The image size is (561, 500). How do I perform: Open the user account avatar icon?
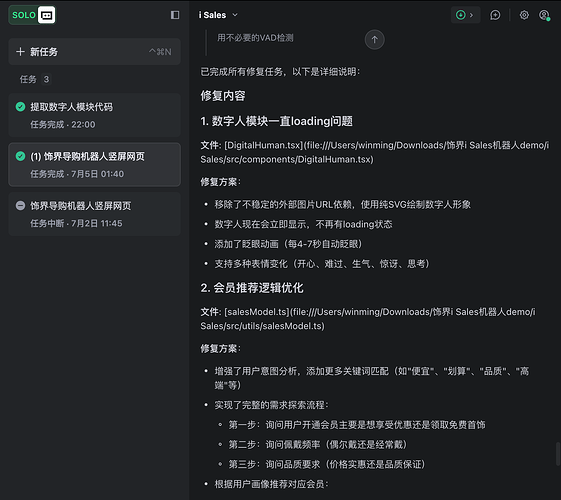544,15
